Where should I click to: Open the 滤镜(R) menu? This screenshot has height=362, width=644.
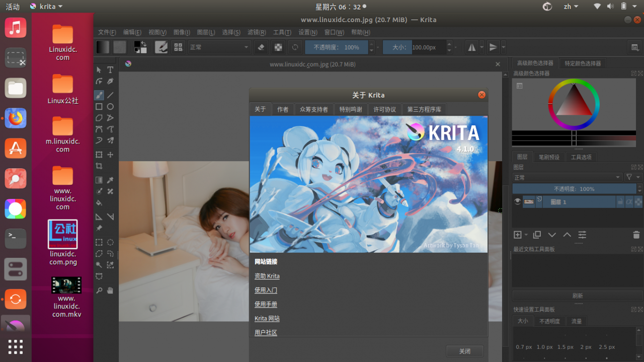coord(257,32)
